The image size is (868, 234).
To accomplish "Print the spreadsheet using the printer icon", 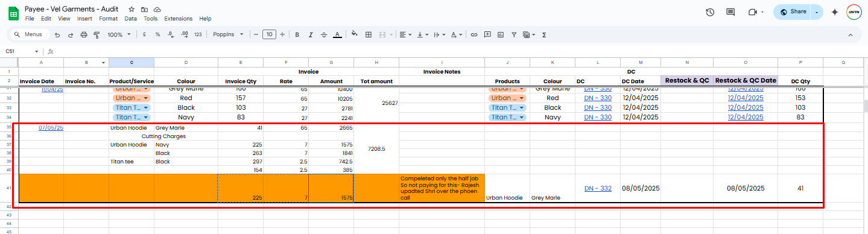I will coord(83,35).
